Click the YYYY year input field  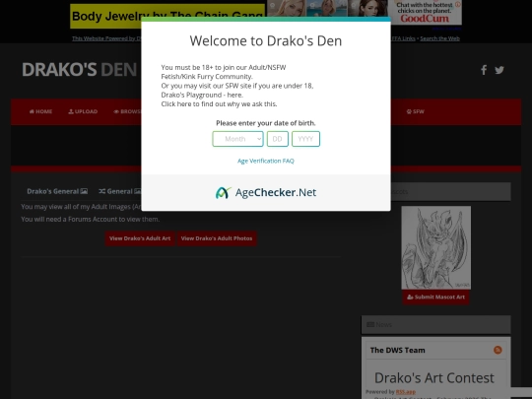tap(305, 139)
